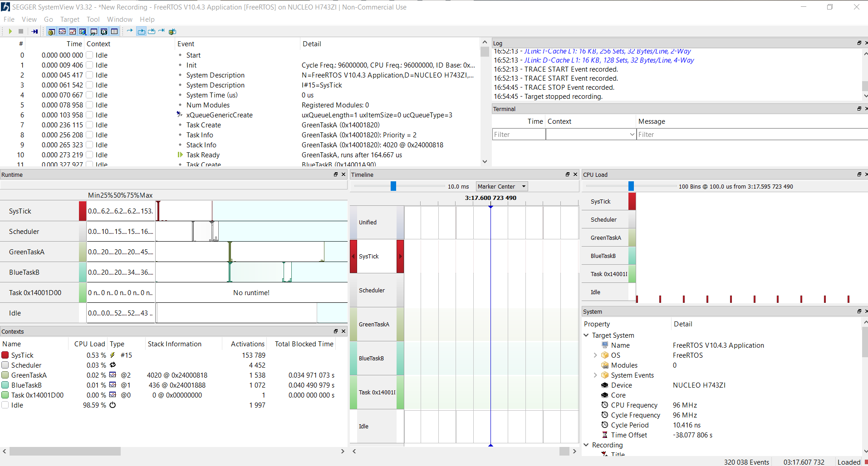The image size is (868, 466).
Task: Open the Target menu
Action: 70,19
